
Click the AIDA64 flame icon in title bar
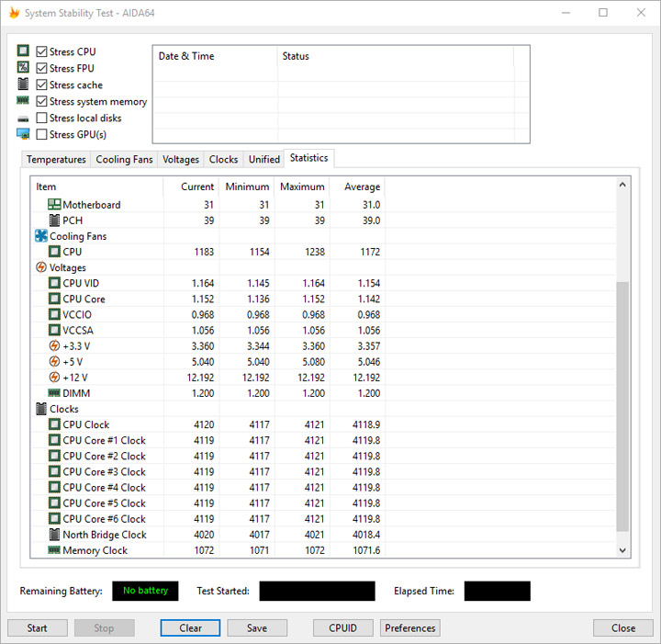(x=15, y=13)
